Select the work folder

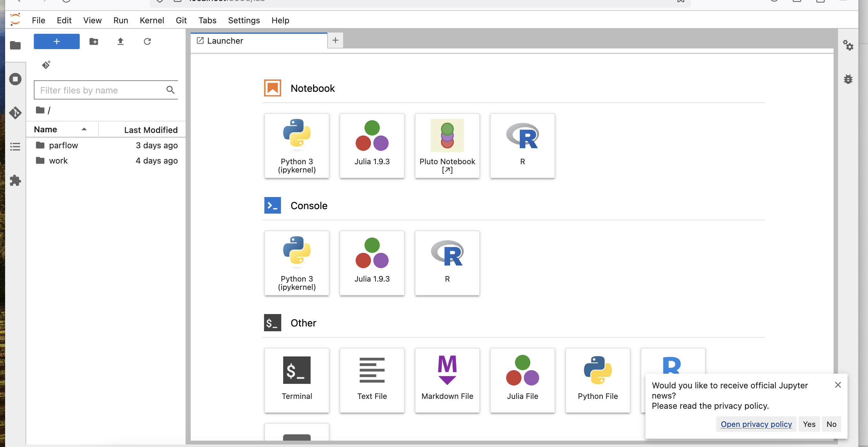coord(106,161)
